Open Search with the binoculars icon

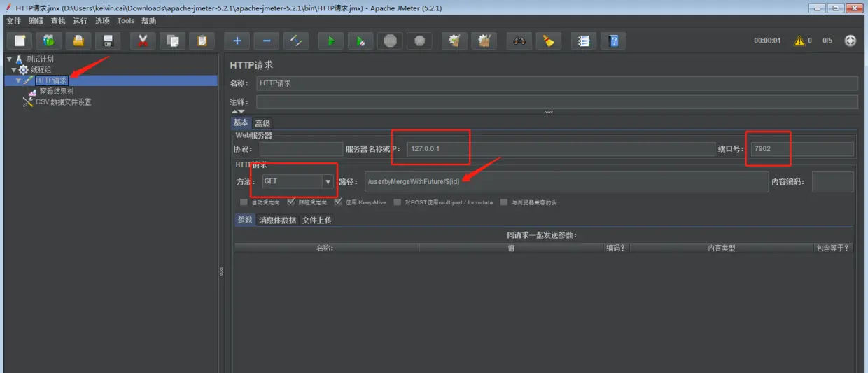point(519,41)
